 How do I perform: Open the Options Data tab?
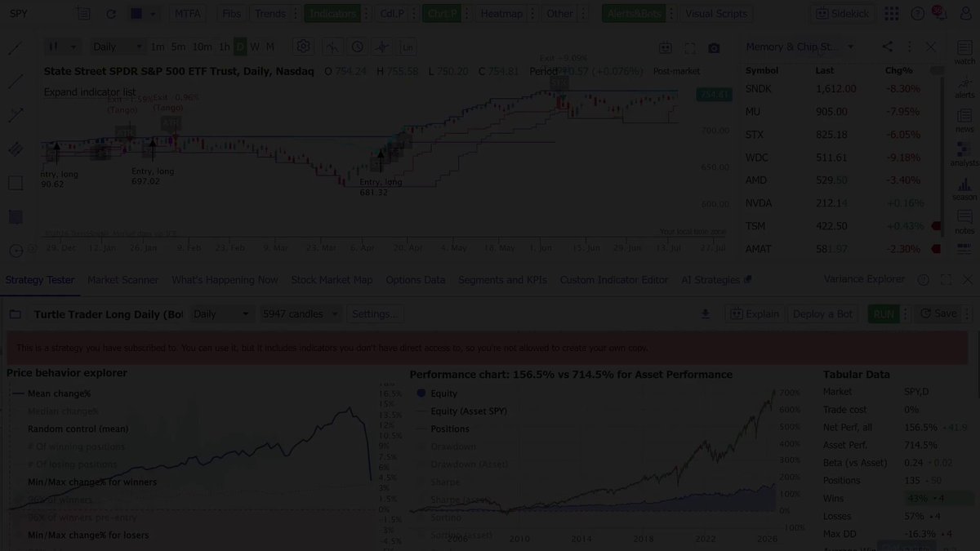[416, 279]
